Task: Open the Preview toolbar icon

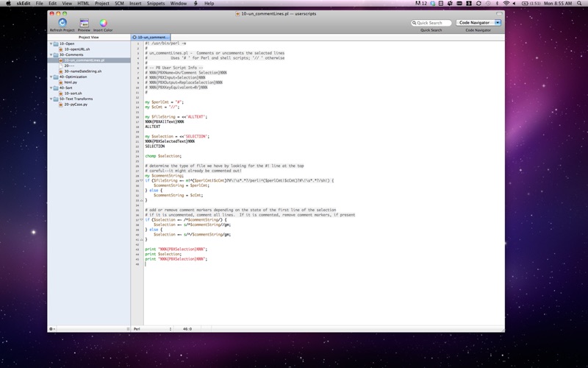Action: click(x=84, y=23)
